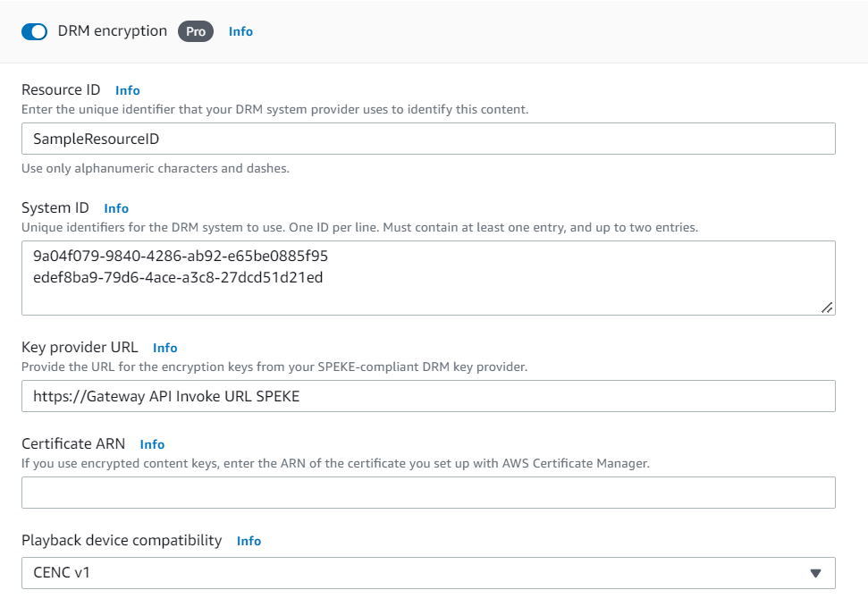Click the 9a04f079 line in System ID box

tap(180, 257)
